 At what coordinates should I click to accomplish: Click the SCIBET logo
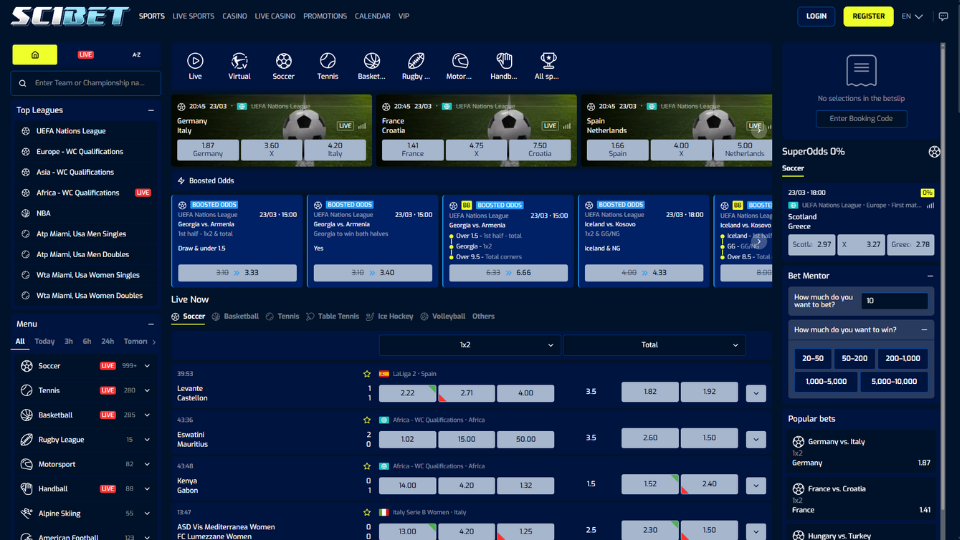point(70,17)
